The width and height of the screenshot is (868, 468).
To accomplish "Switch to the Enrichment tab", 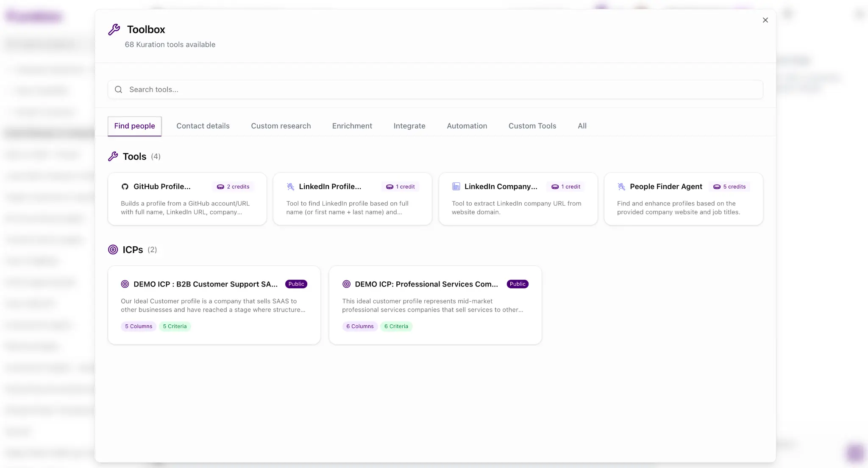I will 352,126.
